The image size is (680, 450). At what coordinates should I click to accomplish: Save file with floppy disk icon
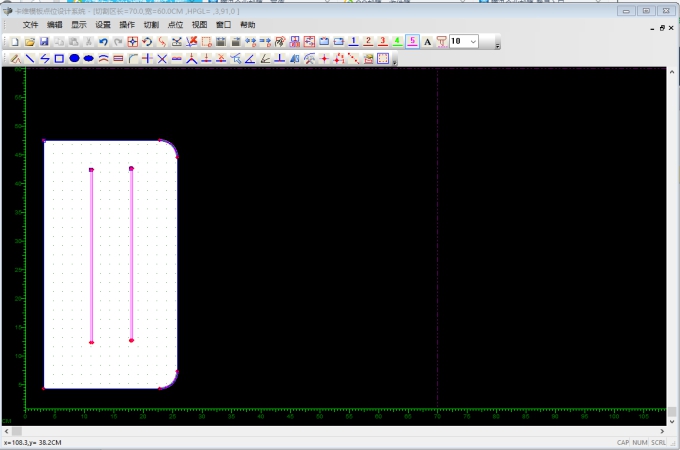point(44,42)
